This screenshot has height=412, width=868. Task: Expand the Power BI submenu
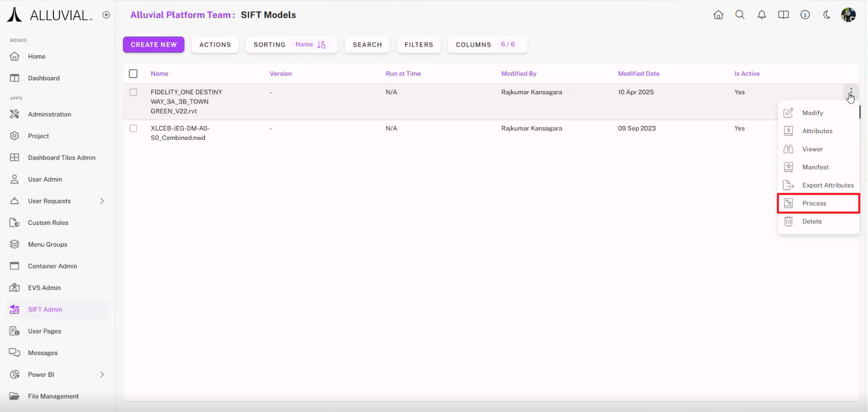[102, 375]
